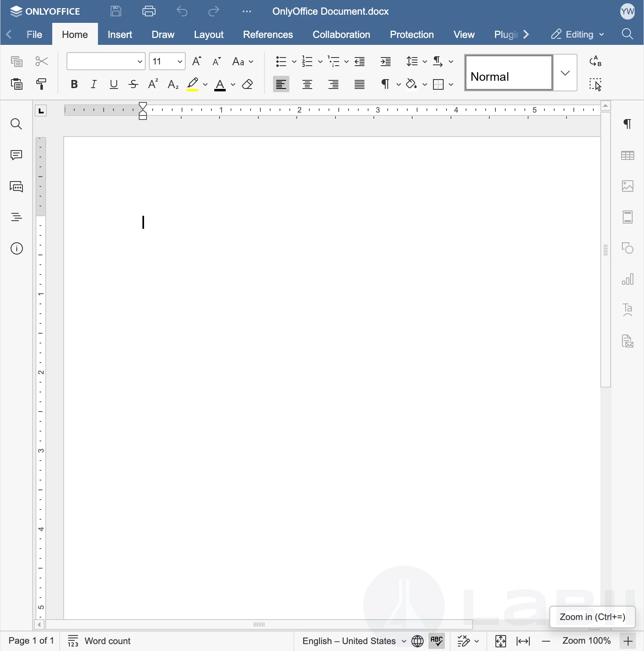
Task: Open the Editing mode dropdown
Action: click(x=577, y=35)
